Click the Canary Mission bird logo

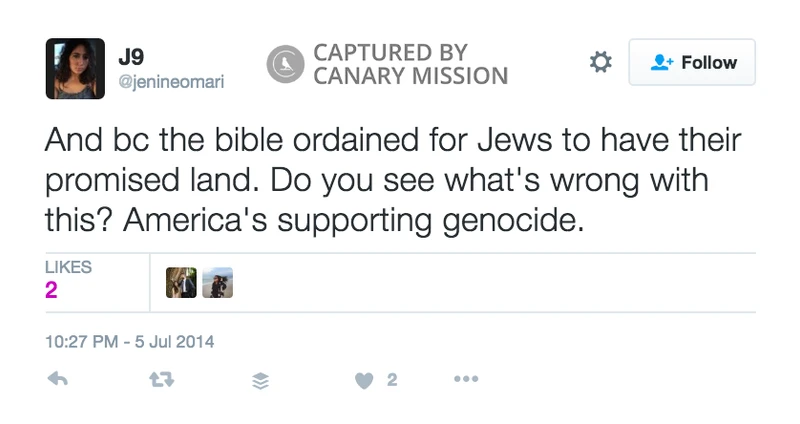(x=285, y=64)
